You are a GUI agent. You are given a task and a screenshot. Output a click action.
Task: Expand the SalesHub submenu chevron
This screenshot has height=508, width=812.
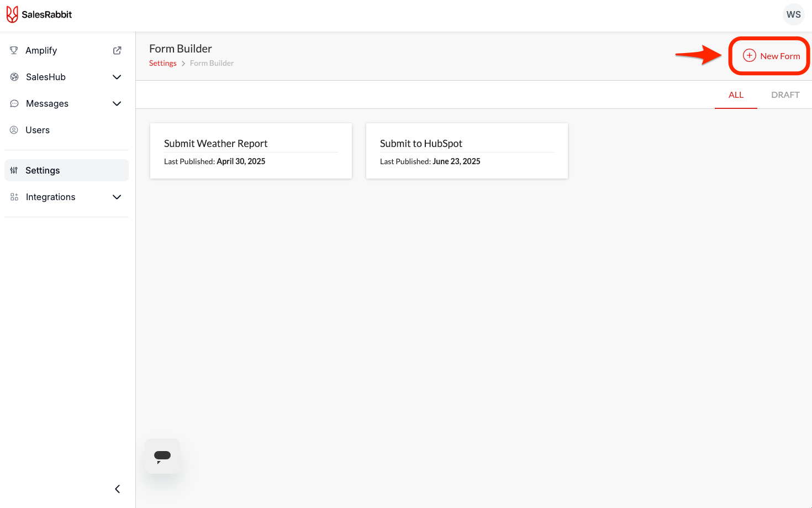point(117,77)
